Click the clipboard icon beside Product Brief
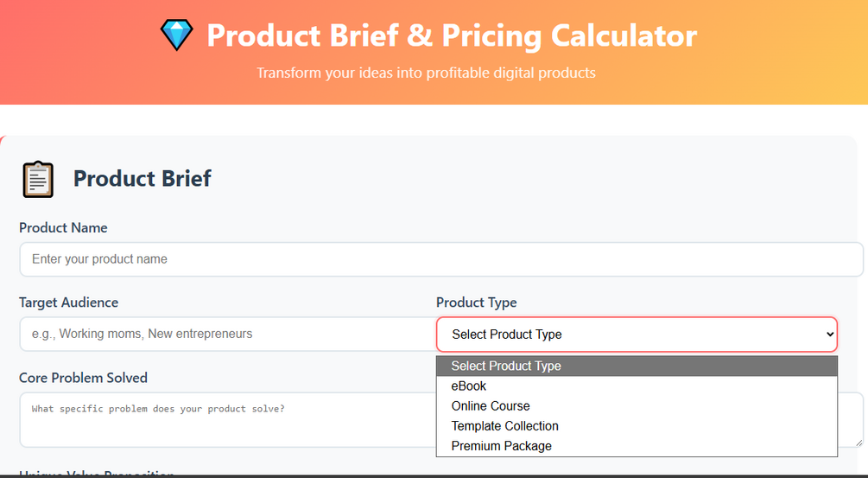The height and width of the screenshot is (478, 868). 38,179
